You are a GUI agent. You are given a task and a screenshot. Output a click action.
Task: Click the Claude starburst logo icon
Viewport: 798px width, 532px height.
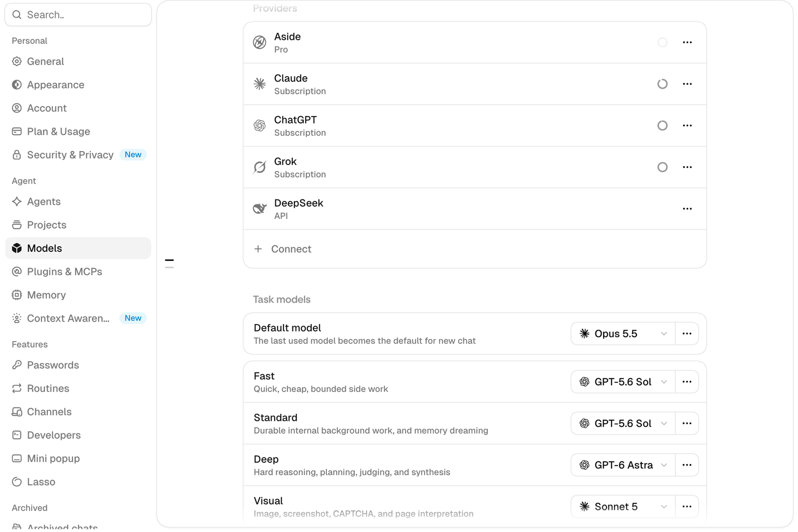(259, 84)
